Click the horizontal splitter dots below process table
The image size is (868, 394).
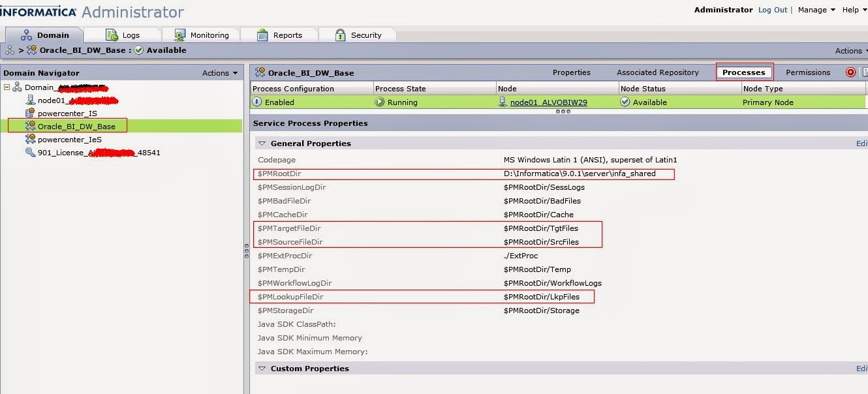click(x=563, y=112)
